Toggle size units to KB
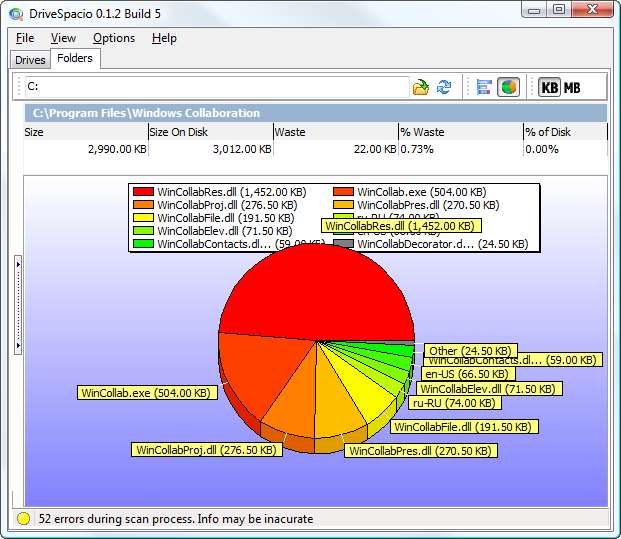This screenshot has height=539, width=621. click(x=550, y=87)
